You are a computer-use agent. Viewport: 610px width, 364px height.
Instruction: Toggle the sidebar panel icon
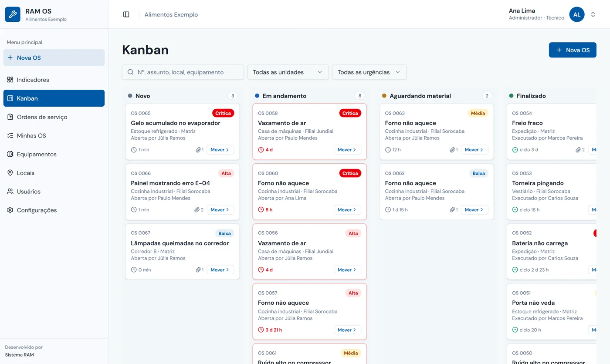pos(126,14)
